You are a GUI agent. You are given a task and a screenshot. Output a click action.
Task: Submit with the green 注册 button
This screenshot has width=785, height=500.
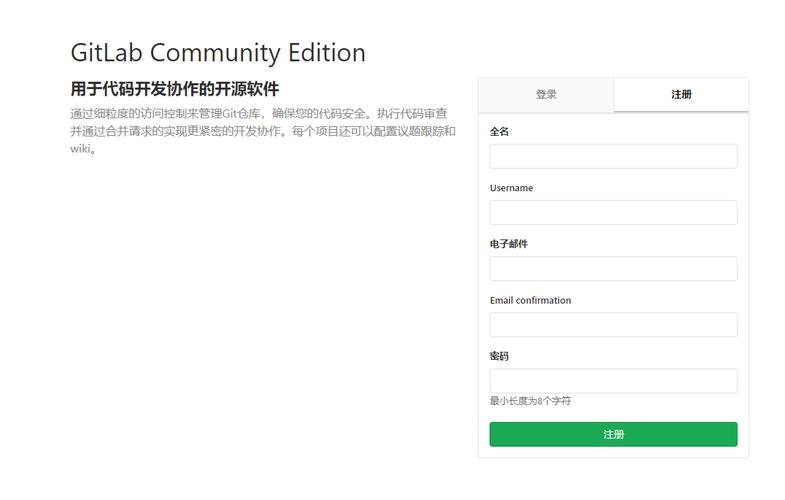click(613, 434)
